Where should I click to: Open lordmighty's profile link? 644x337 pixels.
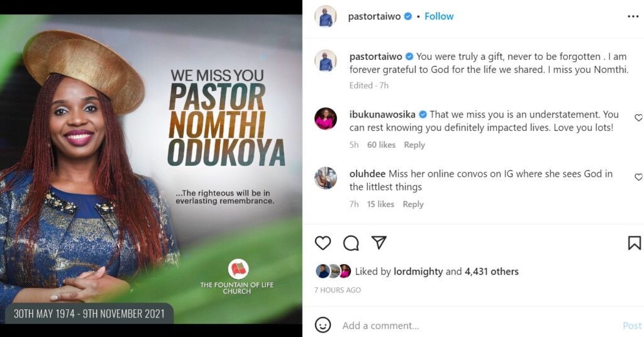(418, 272)
